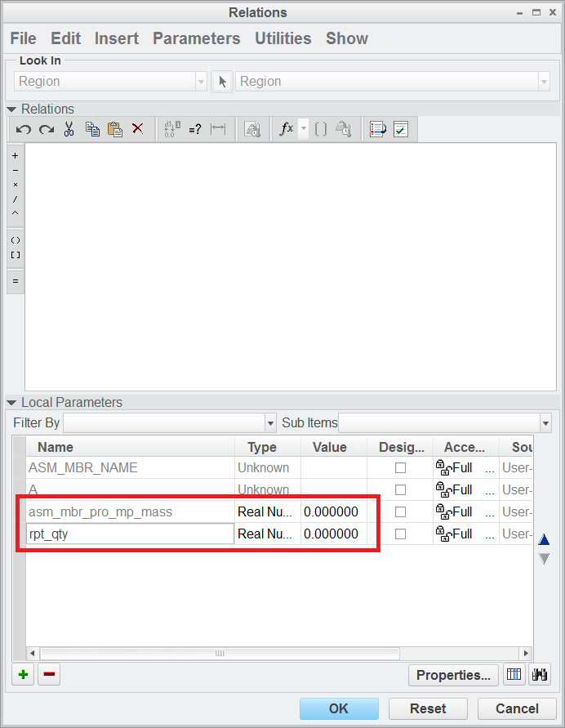Image resolution: width=565 pixels, height=728 pixels.
Task: Move parameter down with gray arrow
Action: pos(544,559)
